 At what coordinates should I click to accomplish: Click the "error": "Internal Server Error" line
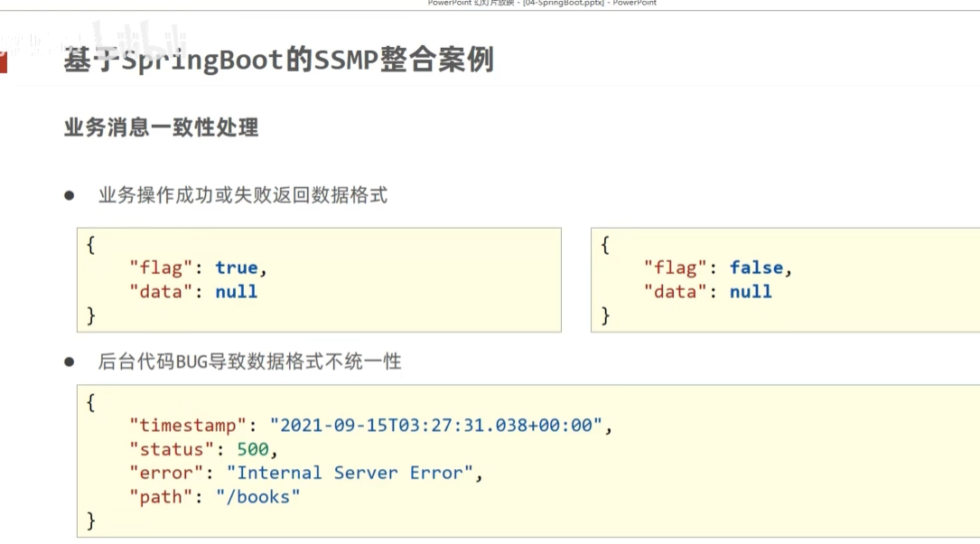coord(305,474)
